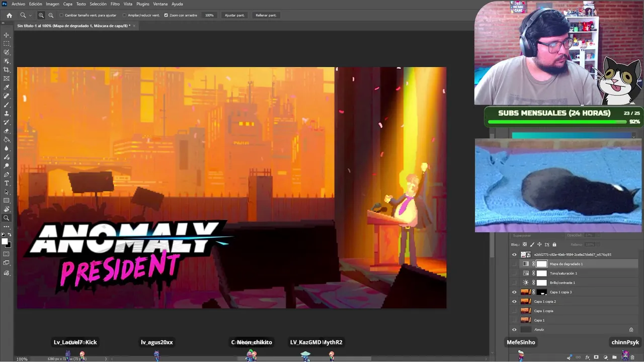
Task: Select the Eyedropper tool
Action: click(7, 87)
